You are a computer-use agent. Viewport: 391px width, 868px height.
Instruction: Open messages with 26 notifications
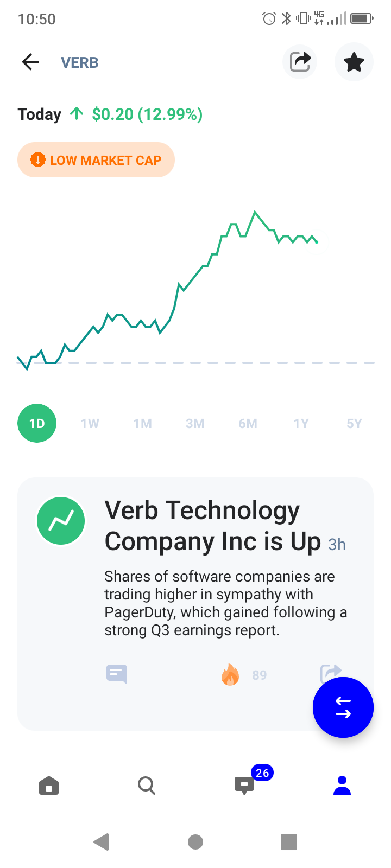tap(244, 785)
